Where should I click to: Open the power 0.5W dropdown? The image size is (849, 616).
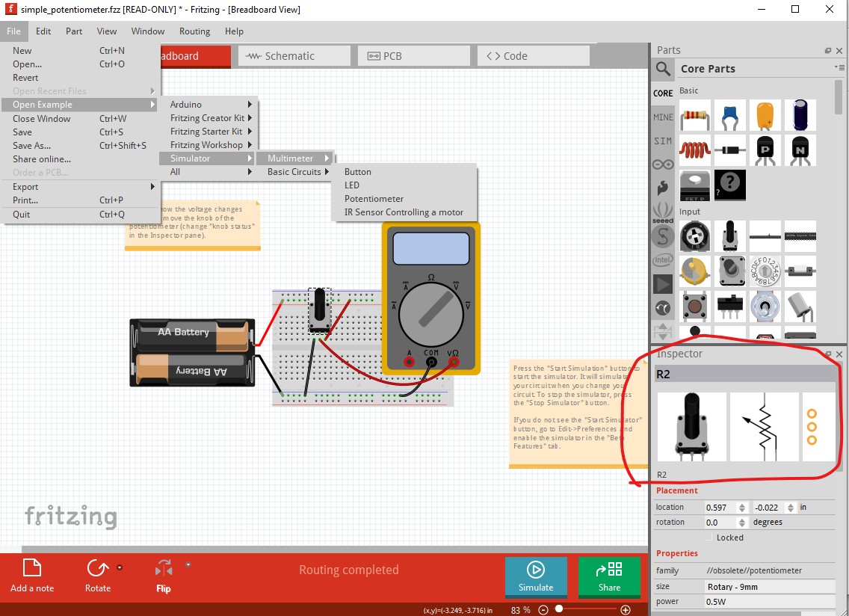point(770,601)
